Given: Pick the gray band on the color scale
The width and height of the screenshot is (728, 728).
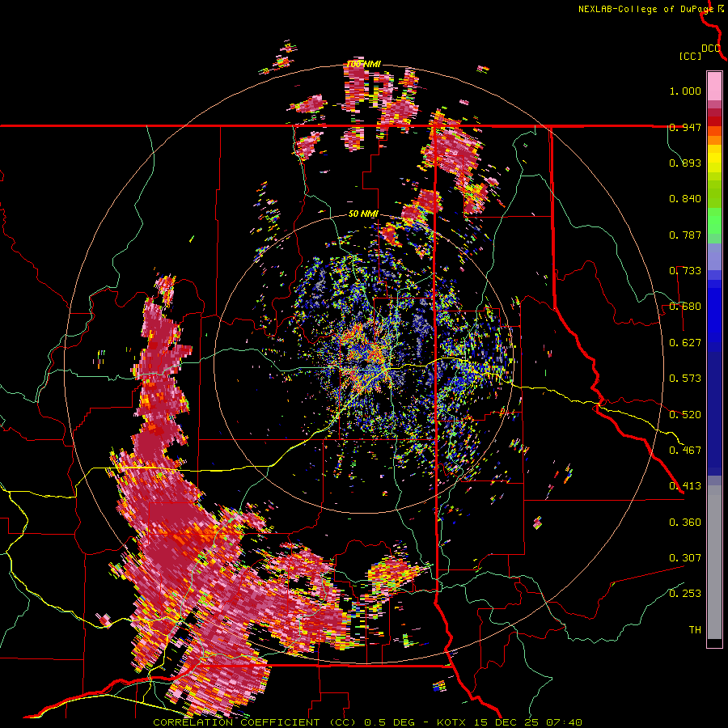Looking at the screenshot, I should pos(714,562).
